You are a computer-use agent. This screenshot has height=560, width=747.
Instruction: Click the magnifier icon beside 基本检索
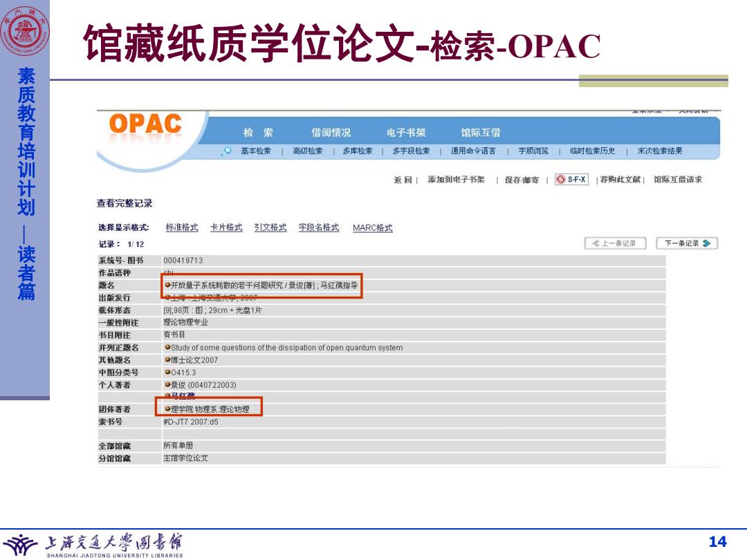[x=227, y=151]
